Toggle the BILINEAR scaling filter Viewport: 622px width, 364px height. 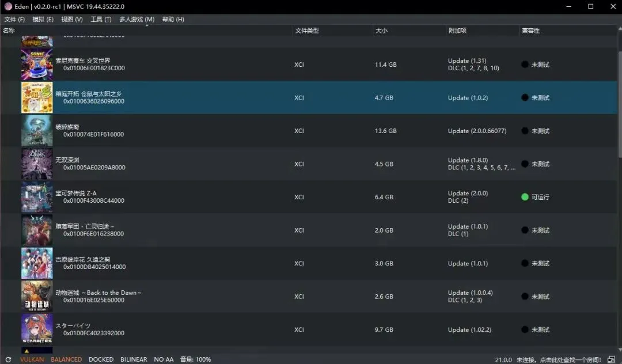(134, 359)
